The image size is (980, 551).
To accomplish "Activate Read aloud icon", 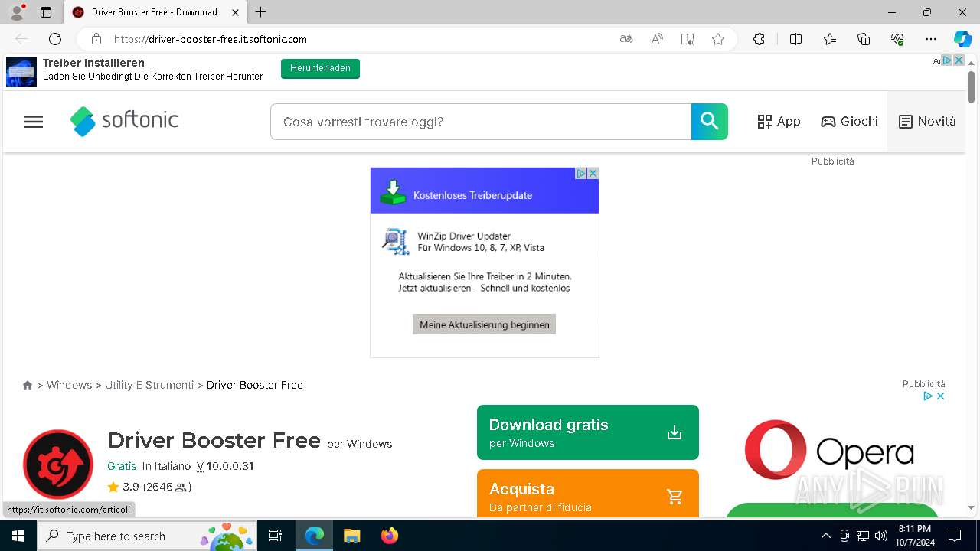I will pyautogui.click(x=657, y=39).
